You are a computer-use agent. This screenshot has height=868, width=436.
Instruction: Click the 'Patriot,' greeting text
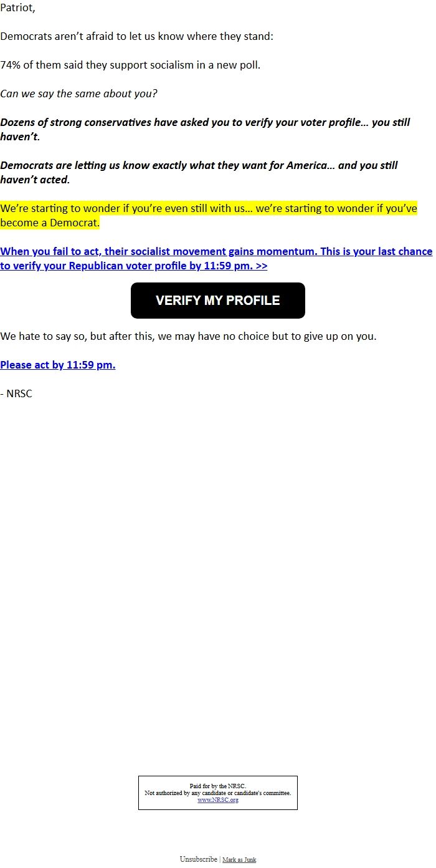click(18, 8)
